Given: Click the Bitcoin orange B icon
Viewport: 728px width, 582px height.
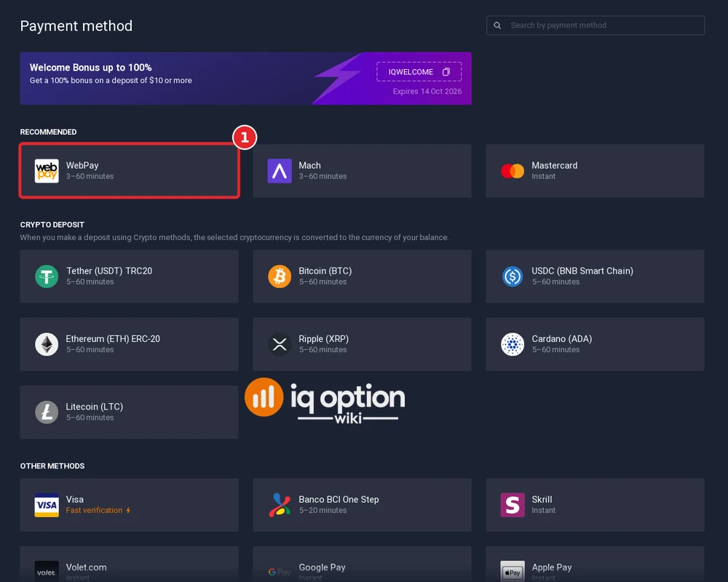Looking at the screenshot, I should (x=280, y=276).
